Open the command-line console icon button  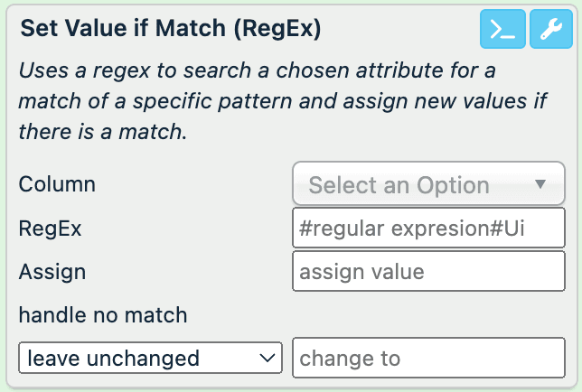502,30
